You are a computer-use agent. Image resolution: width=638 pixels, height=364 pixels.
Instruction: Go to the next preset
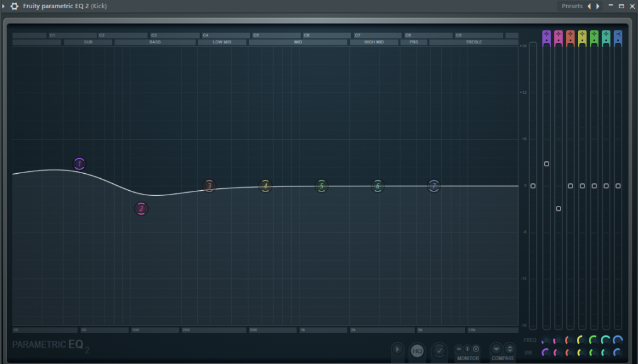[x=598, y=6]
